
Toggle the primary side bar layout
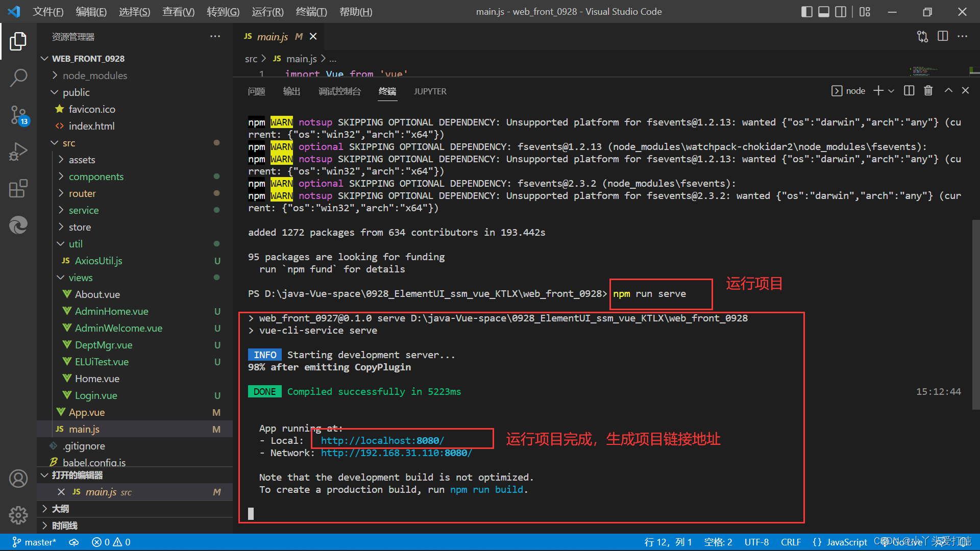[807, 12]
